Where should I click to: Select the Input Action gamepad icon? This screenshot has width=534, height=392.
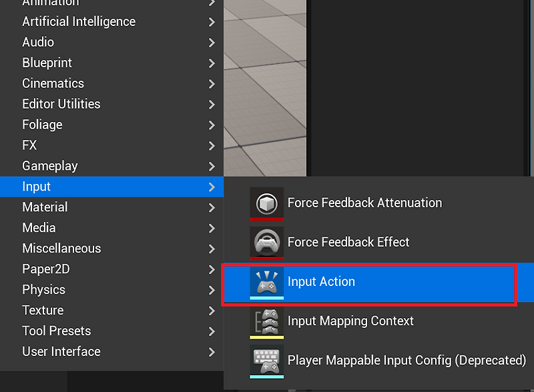pyautogui.click(x=265, y=282)
